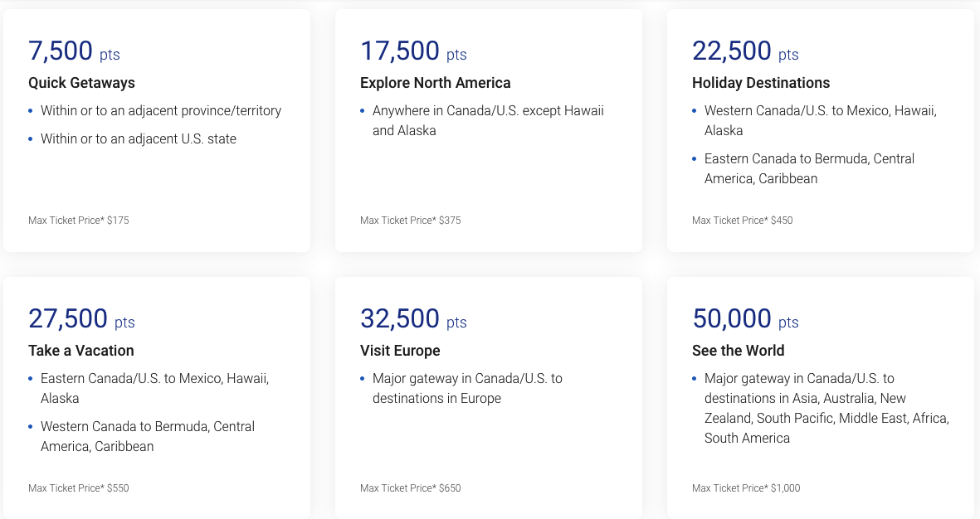This screenshot has height=519, width=980.
Task: Click Max Ticket Price* $175 footnote
Action: 79,221
